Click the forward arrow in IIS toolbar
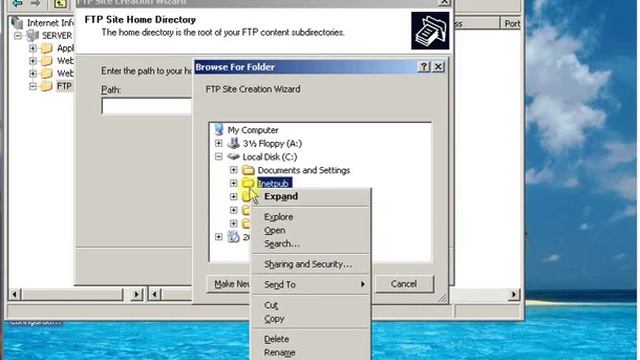Image resolution: width=640 pixels, height=360 pixels. pyautogui.click(x=36, y=3)
